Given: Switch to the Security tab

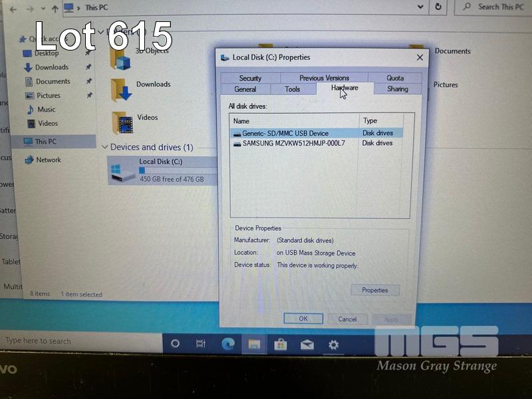Looking at the screenshot, I should point(250,78).
